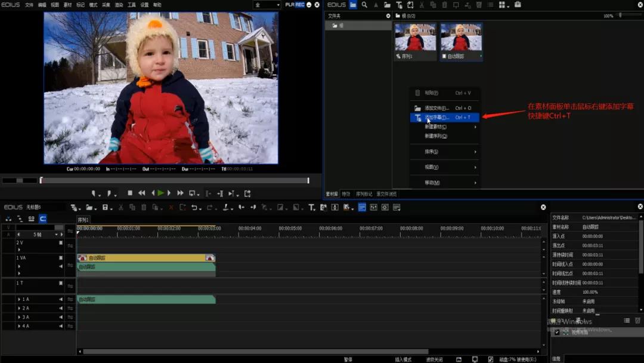Click the Palette panel icon on the timeline toolbar

pos(397,208)
